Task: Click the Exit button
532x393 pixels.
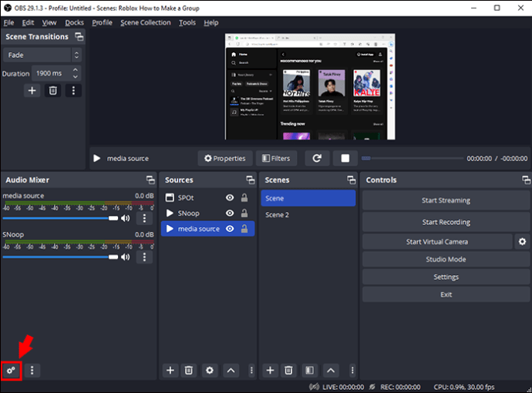Action: (446, 294)
